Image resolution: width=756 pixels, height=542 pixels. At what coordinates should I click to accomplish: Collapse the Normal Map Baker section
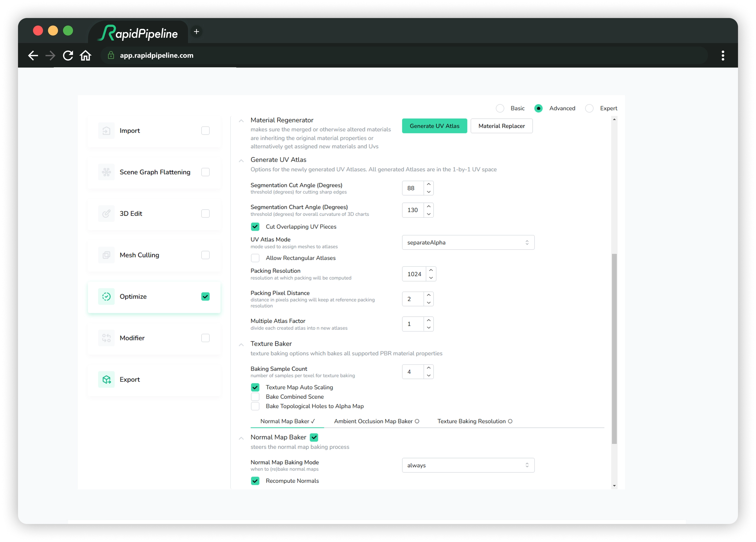click(x=241, y=438)
